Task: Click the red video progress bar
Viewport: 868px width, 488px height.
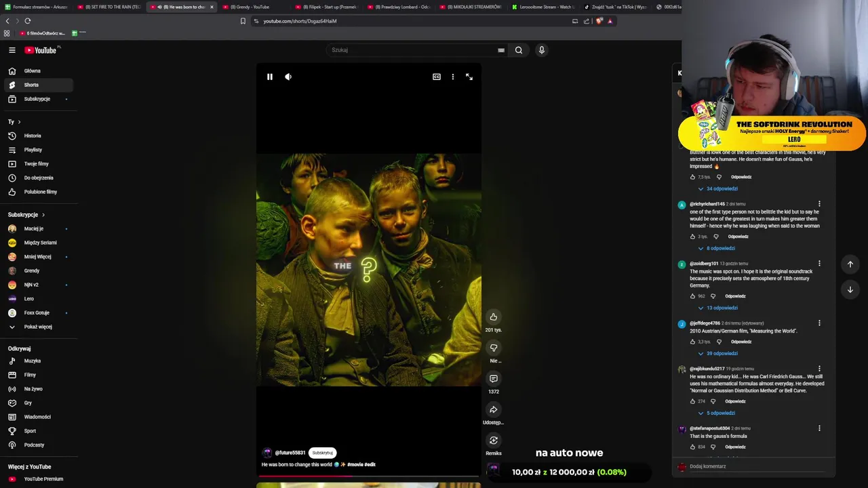Action: [369, 476]
